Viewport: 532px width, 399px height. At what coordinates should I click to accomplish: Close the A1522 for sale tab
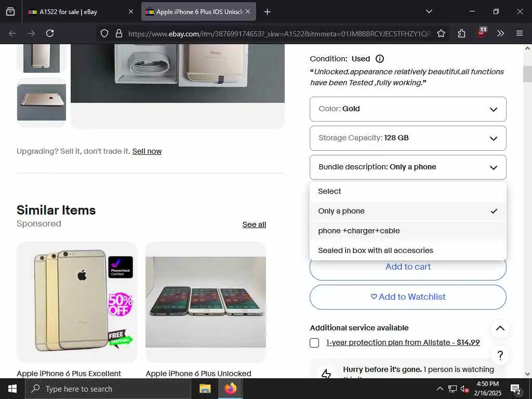point(131,12)
